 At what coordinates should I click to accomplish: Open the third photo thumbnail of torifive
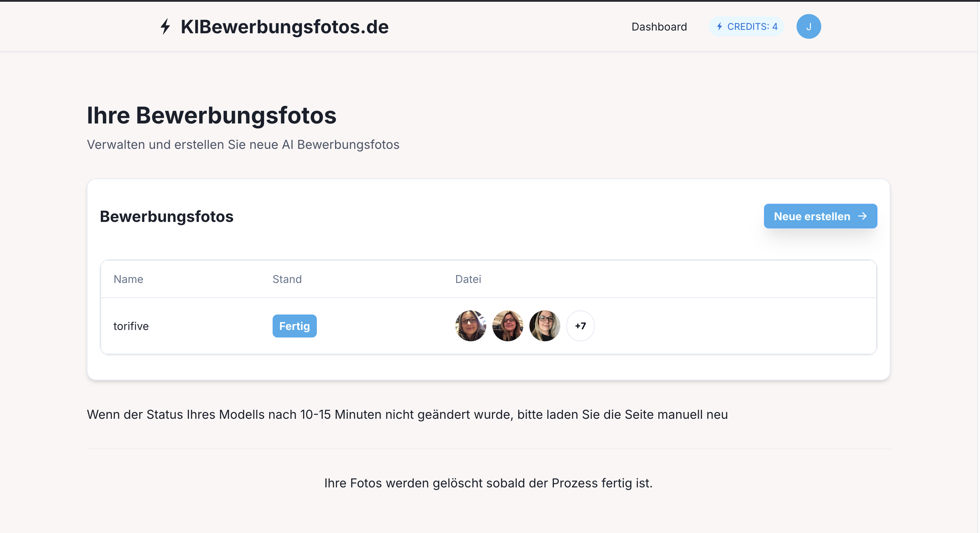click(545, 325)
